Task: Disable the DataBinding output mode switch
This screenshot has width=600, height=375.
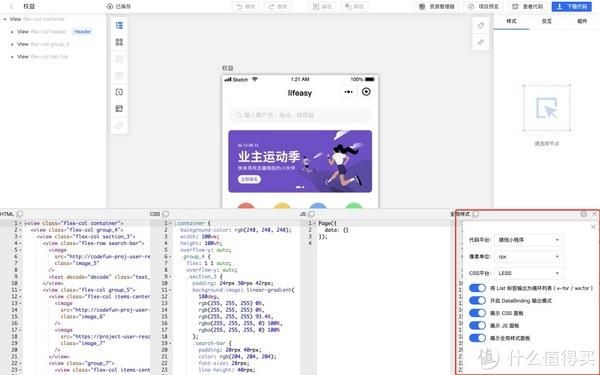Action: point(477,300)
